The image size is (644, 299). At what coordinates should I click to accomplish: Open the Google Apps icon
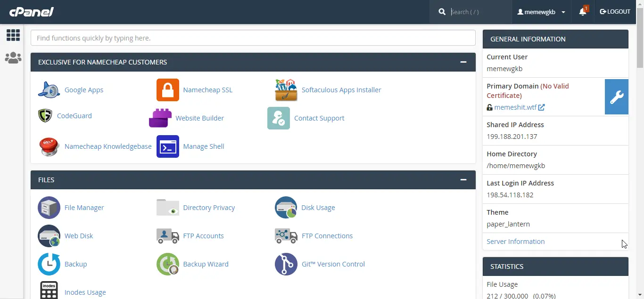[49, 90]
